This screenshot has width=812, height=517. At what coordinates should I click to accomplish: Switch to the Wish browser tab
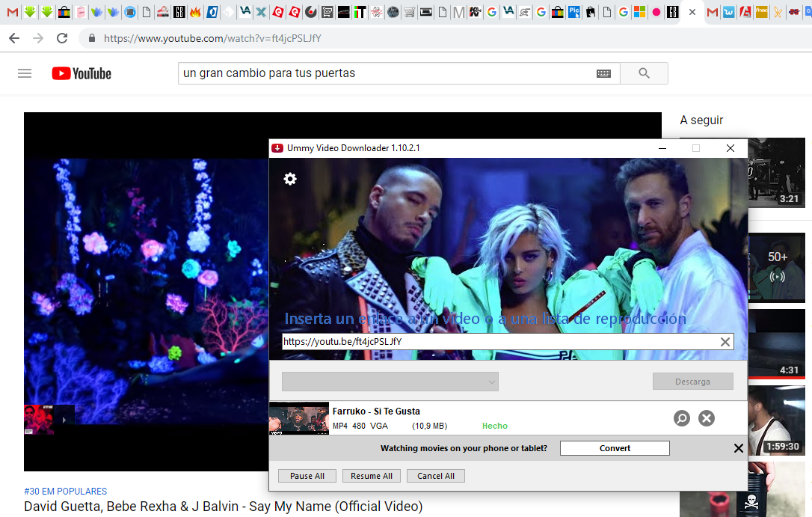[x=728, y=12]
